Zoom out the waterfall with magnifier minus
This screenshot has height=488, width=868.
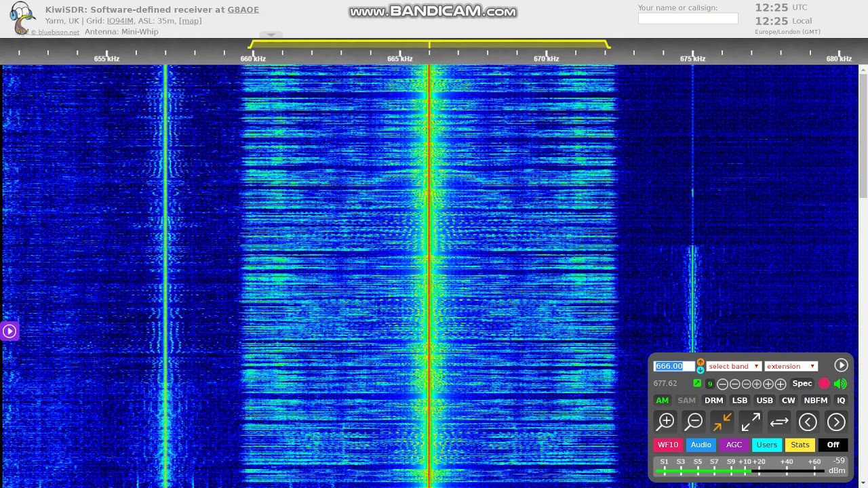(x=694, y=422)
